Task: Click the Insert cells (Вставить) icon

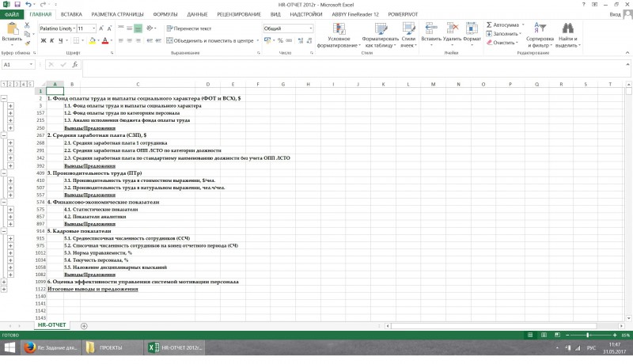Action: [431, 28]
